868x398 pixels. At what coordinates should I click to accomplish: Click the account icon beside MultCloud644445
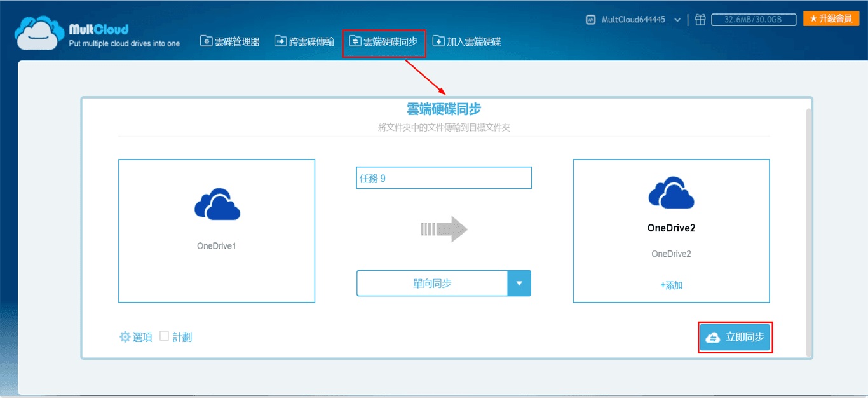591,20
